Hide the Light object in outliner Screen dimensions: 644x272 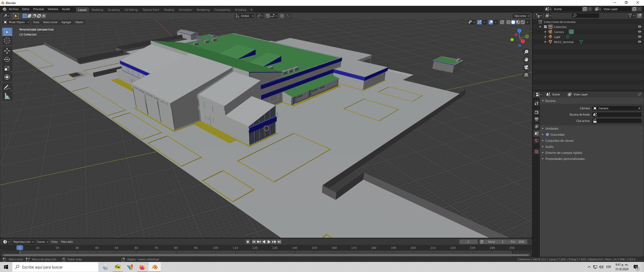[x=639, y=37]
